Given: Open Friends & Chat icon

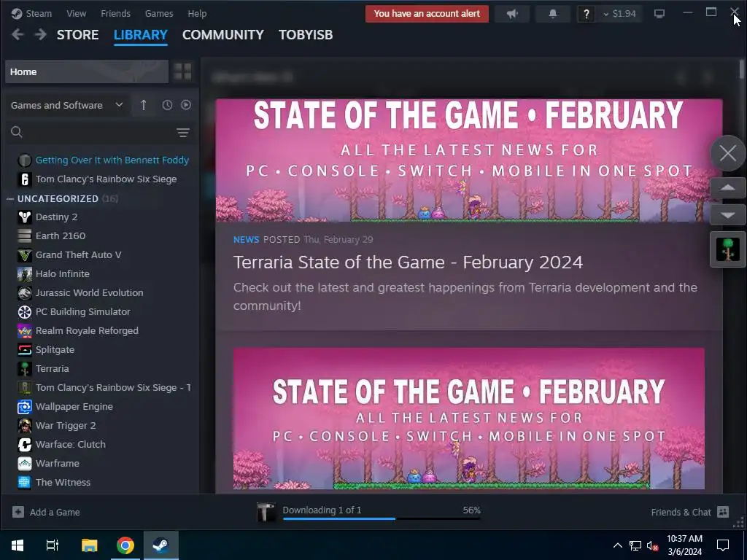Looking at the screenshot, I should pyautogui.click(x=723, y=512).
